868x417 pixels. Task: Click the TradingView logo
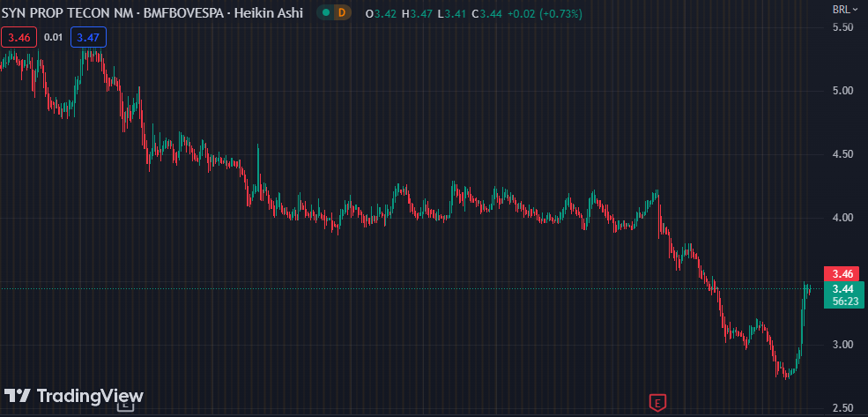tap(74, 396)
